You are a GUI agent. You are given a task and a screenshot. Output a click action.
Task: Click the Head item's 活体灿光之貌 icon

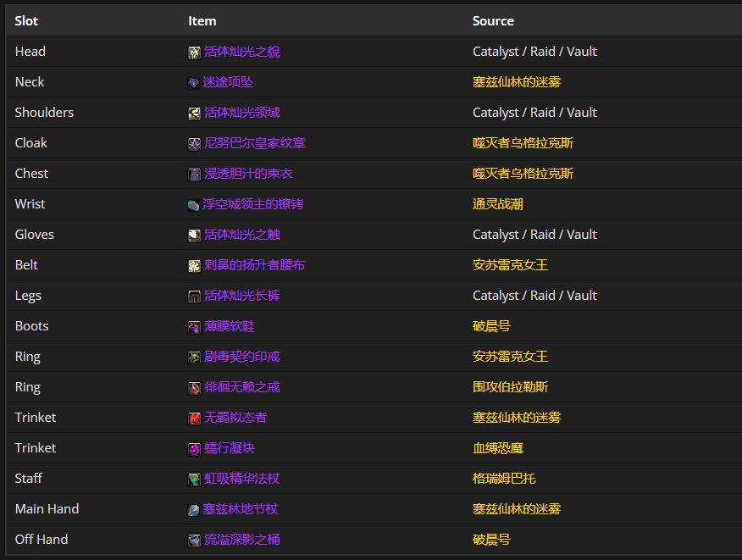(192, 51)
